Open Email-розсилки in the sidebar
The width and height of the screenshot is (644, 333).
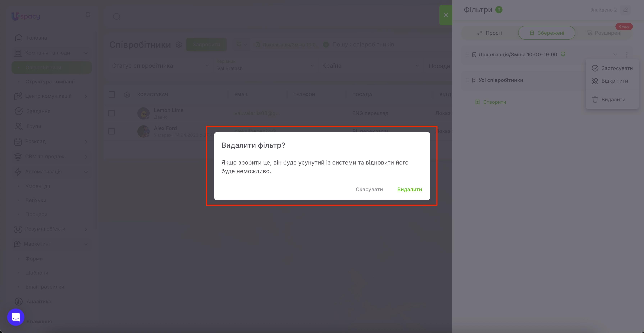45,287
